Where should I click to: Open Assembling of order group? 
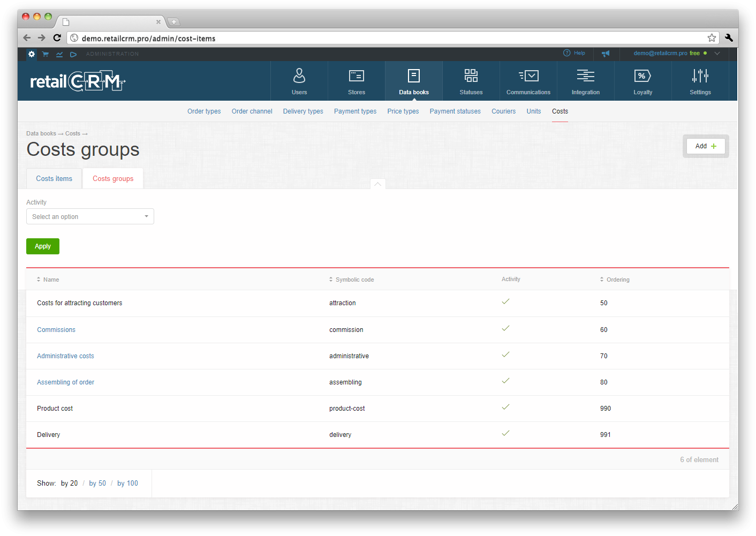coord(65,382)
